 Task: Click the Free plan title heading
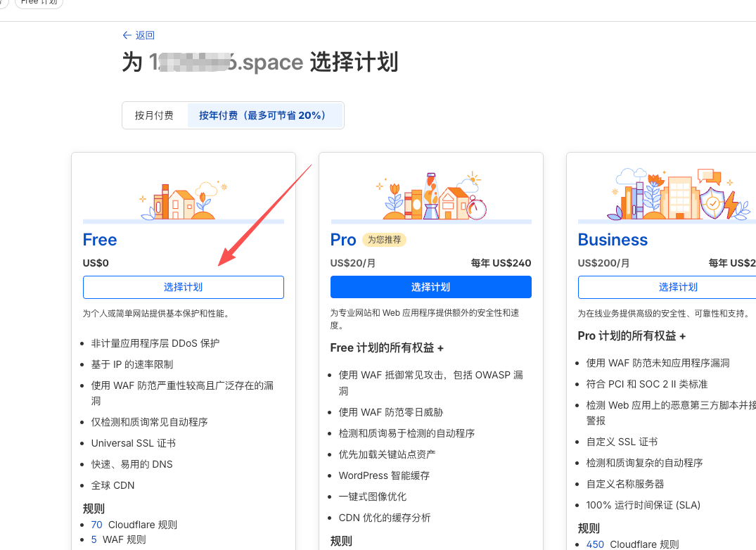coord(100,240)
